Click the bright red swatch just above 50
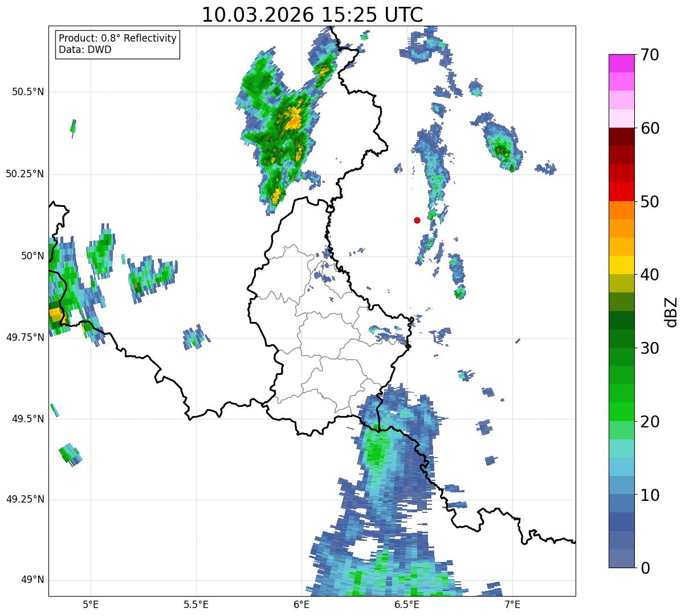Screen dimensions: 685x616 pos(622,191)
